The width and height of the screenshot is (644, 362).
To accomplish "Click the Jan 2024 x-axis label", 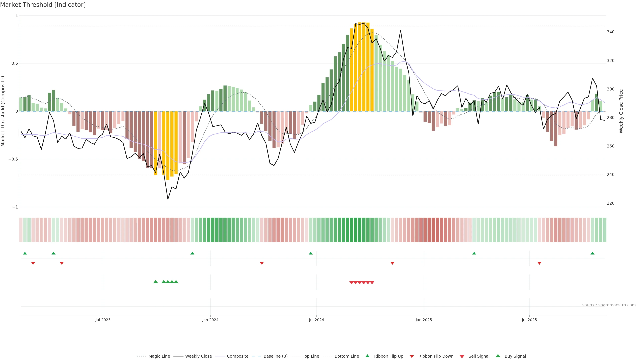I will coord(210,320).
